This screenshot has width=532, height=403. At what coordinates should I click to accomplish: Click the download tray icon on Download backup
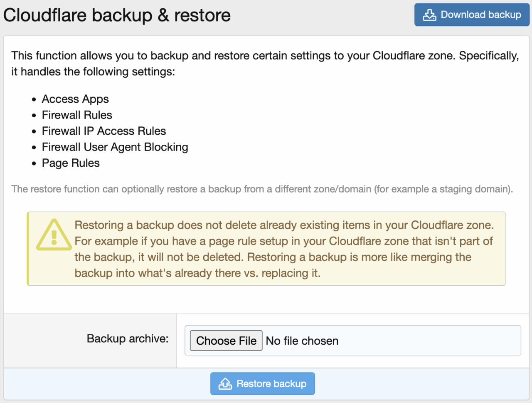click(429, 15)
